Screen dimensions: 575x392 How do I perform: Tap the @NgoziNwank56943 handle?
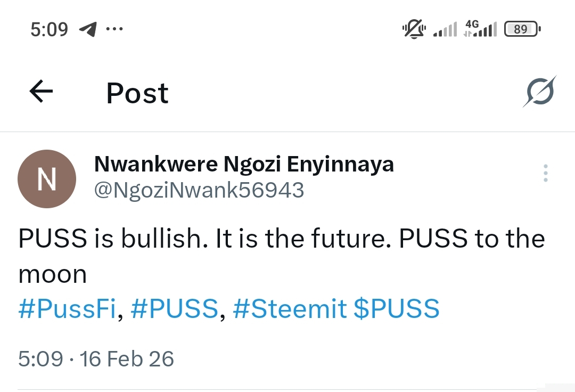pyautogui.click(x=199, y=190)
